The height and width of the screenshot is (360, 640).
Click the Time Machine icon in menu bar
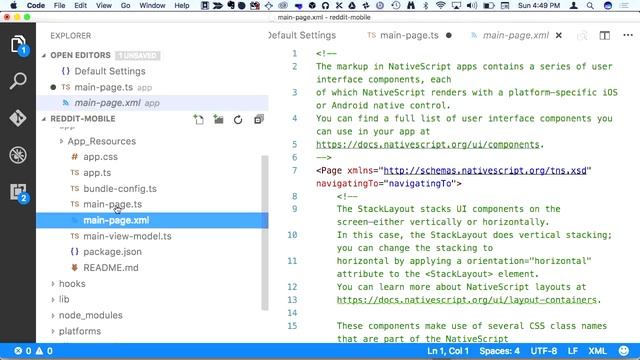click(x=396, y=5)
